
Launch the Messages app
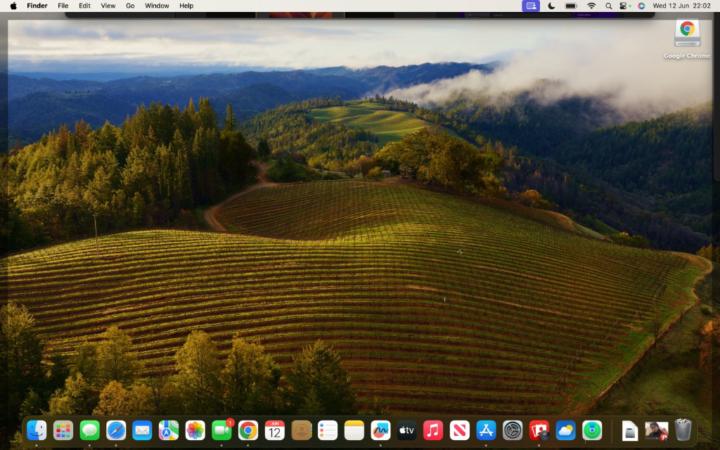tap(90, 431)
